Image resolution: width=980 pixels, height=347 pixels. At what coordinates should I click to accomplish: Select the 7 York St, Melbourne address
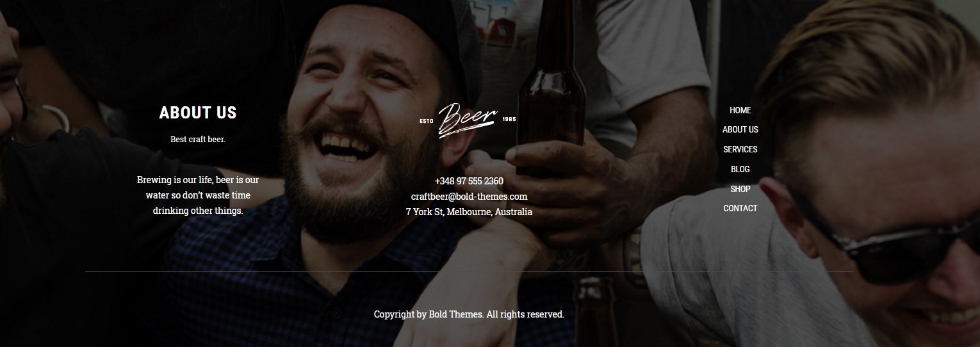(469, 212)
